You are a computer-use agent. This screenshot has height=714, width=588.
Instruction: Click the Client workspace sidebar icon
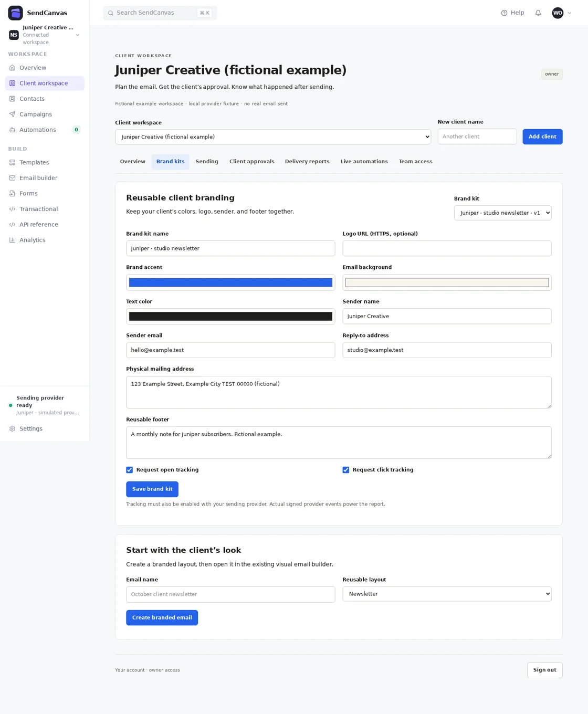(x=12, y=83)
